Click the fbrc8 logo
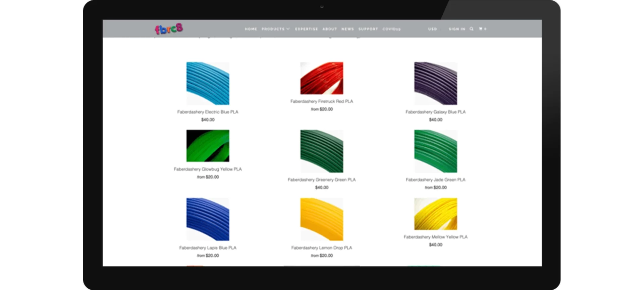The image size is (644, 290). pyautogui.click(x=169, y=29)
